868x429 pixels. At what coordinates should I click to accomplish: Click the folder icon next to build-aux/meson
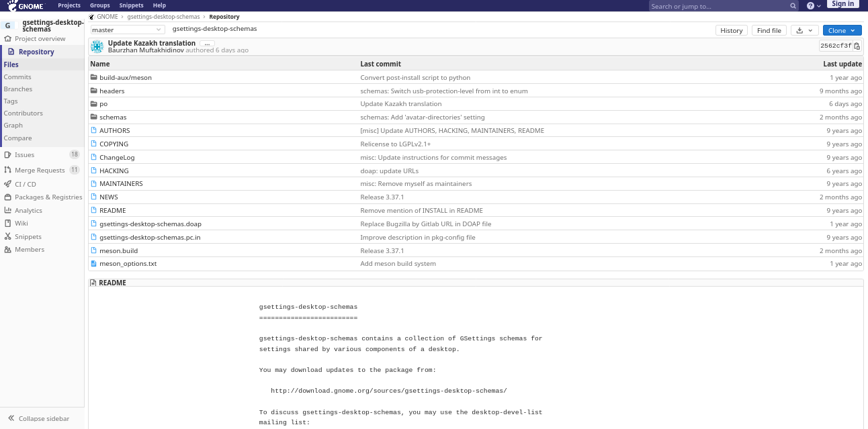tap(93, 77)
